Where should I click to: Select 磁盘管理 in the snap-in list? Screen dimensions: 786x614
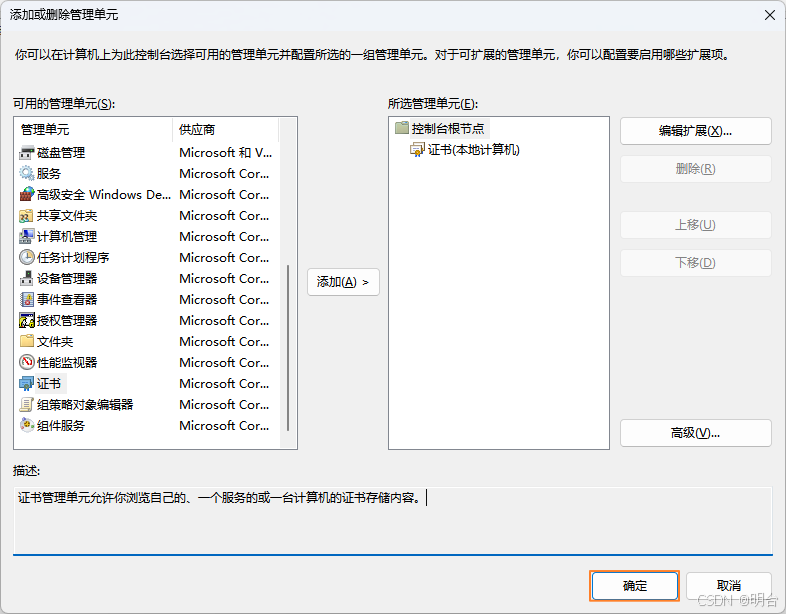click(x=61, y=153)
